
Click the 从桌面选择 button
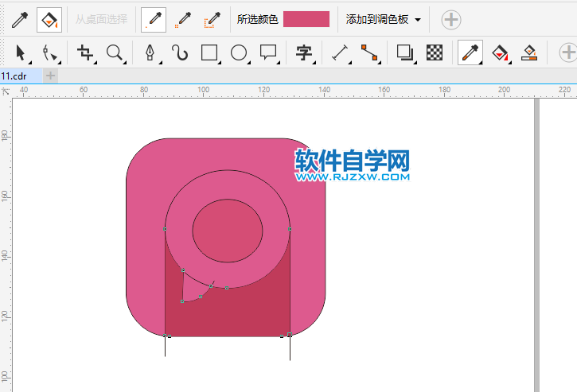click(x=102, y=20)
